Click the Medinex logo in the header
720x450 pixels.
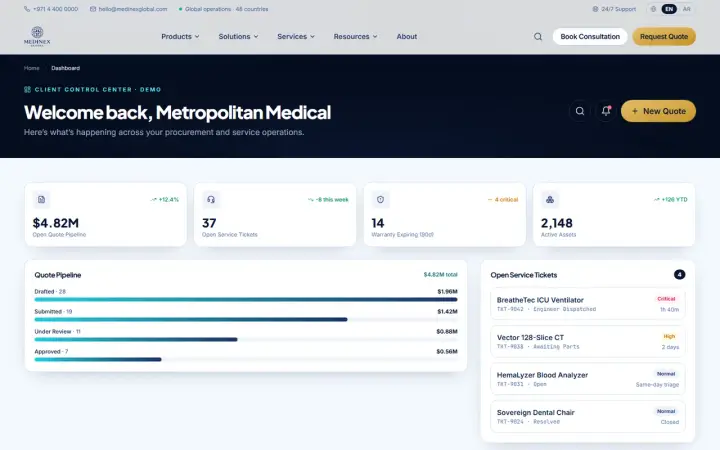pyautogui.click(x=37, y=36)
